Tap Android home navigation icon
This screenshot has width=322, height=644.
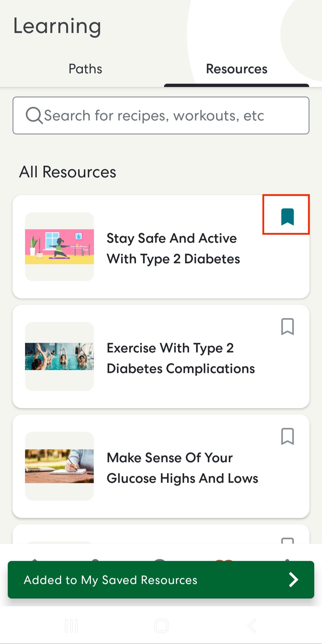click(x=161, y=626)
